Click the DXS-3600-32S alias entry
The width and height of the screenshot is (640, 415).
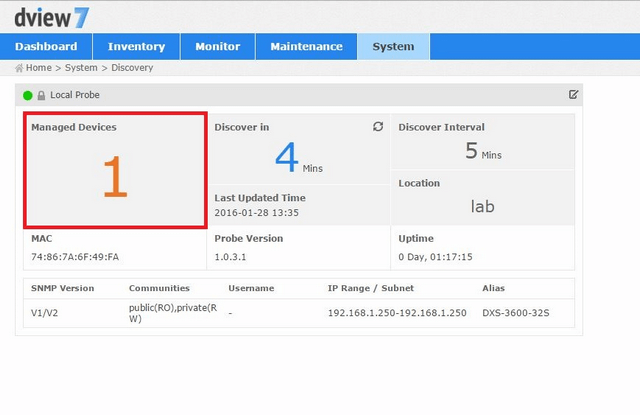pyautogui.click(x=516, y=313)
